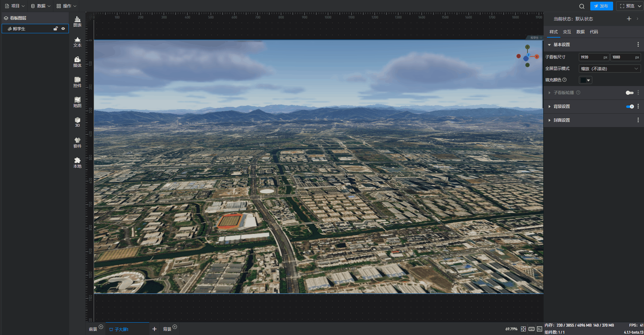Hide the 鲸孪生 layer with the eye icon

tap(63, 29)
